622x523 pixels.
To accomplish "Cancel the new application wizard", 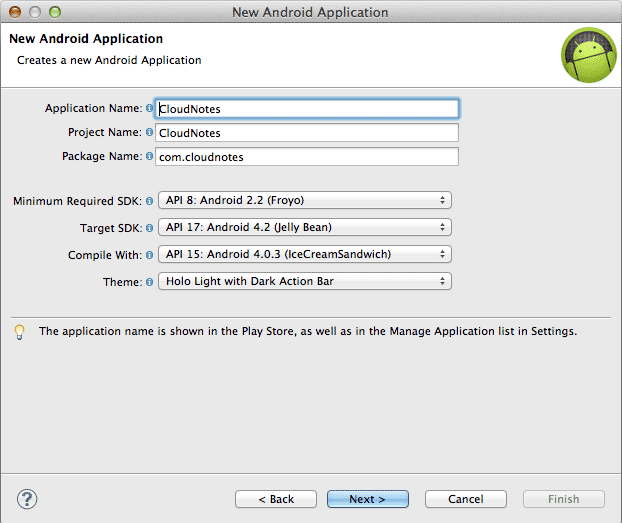I will click(x=466, y=499).
